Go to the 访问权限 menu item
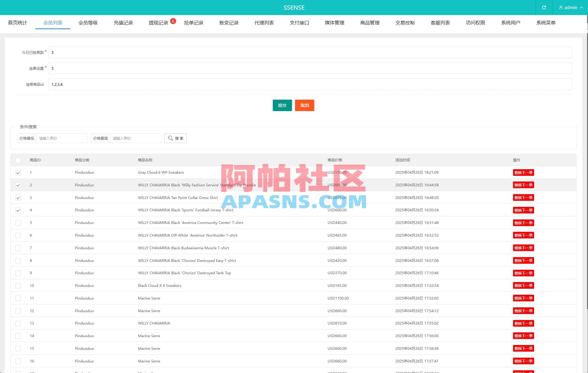This screenshot has height=373, width=588. [x=475, y=23]
